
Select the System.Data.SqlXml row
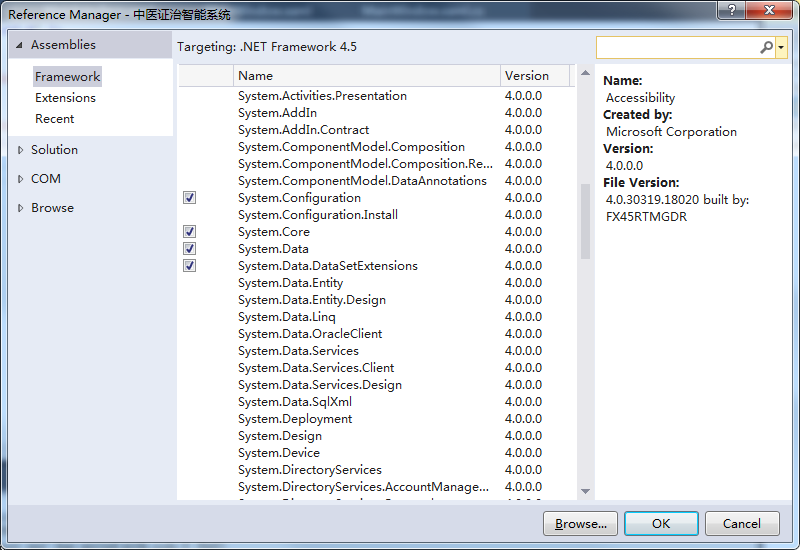[377, 402]
